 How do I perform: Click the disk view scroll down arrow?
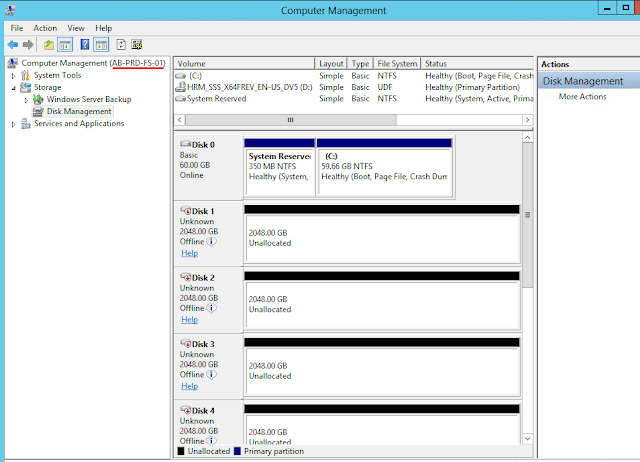[x=527, y=439]
